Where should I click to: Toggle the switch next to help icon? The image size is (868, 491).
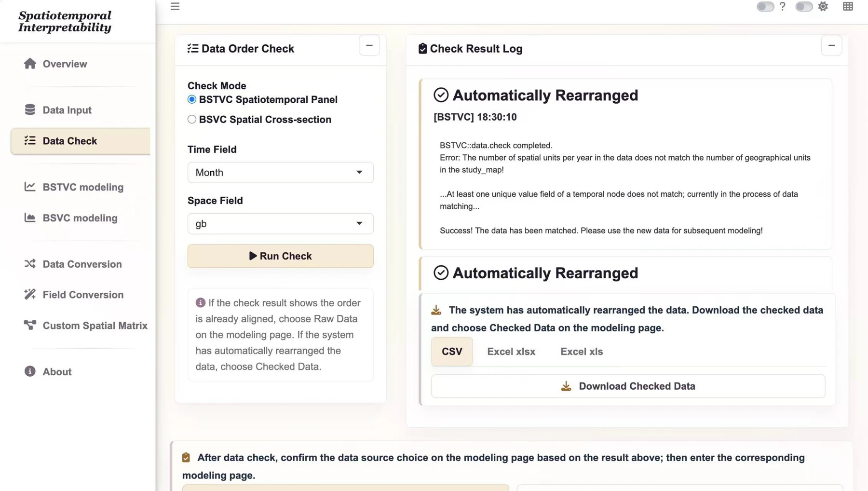[765, 6]
